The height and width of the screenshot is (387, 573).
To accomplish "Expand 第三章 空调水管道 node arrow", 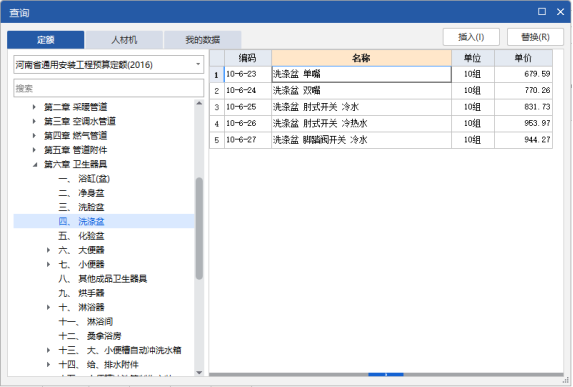I will tap(34, 121).
